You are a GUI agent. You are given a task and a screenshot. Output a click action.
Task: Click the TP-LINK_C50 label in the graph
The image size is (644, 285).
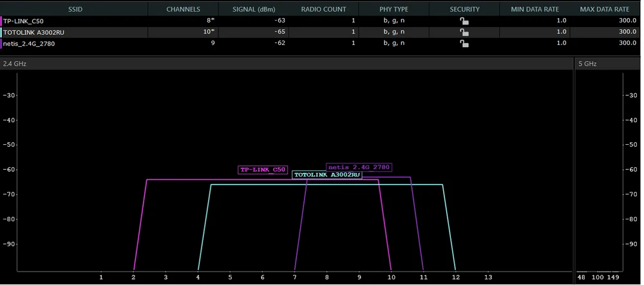point(262,170)
